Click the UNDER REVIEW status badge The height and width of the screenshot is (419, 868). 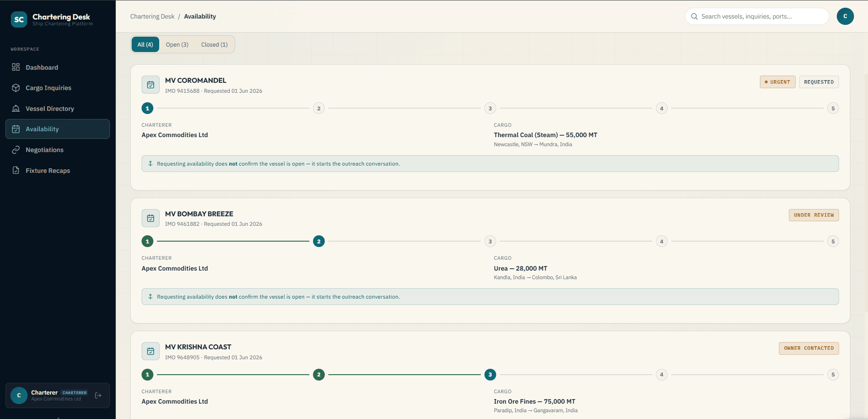(814, 215)
